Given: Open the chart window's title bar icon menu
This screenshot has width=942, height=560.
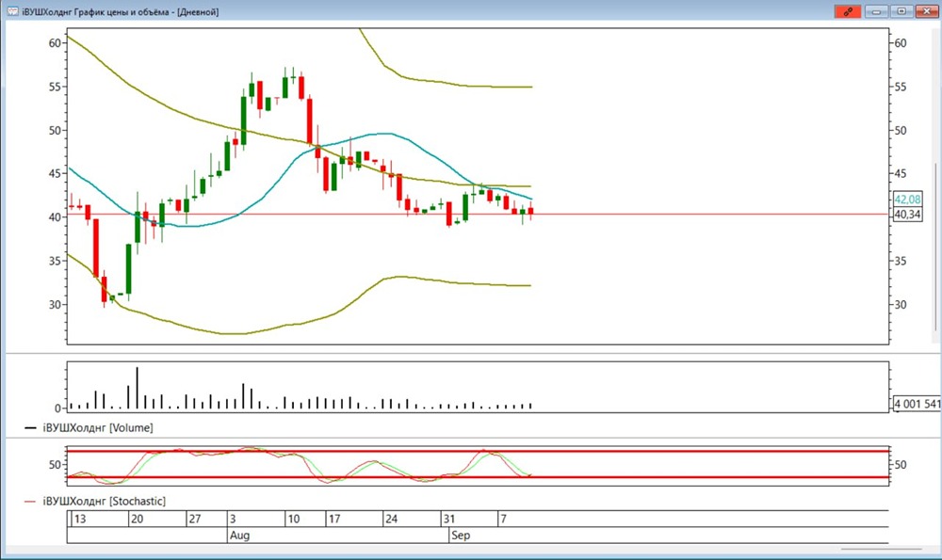Looking at the screenshot, I should pos(12,11).
